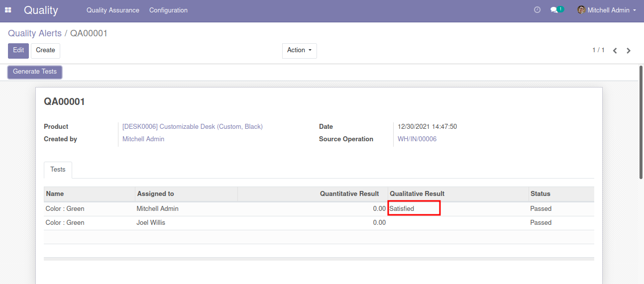Open source operation WH/IN/00006 link

[417, 139]
